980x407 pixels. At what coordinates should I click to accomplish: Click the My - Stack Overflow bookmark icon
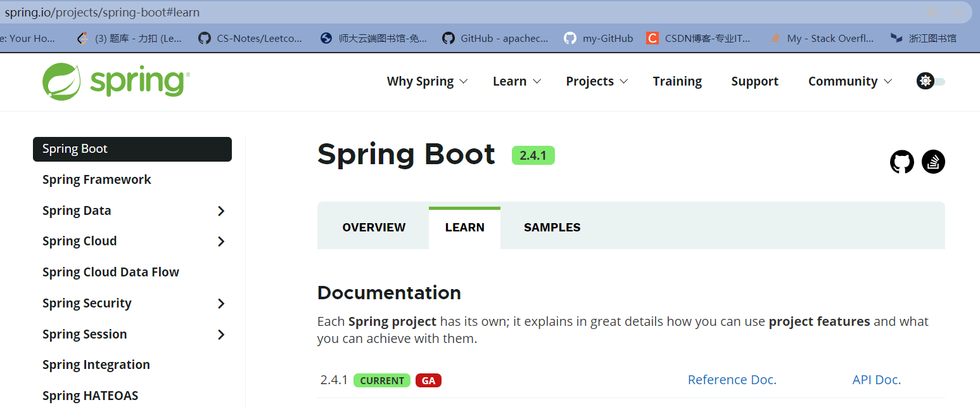(x=775, y=38)
